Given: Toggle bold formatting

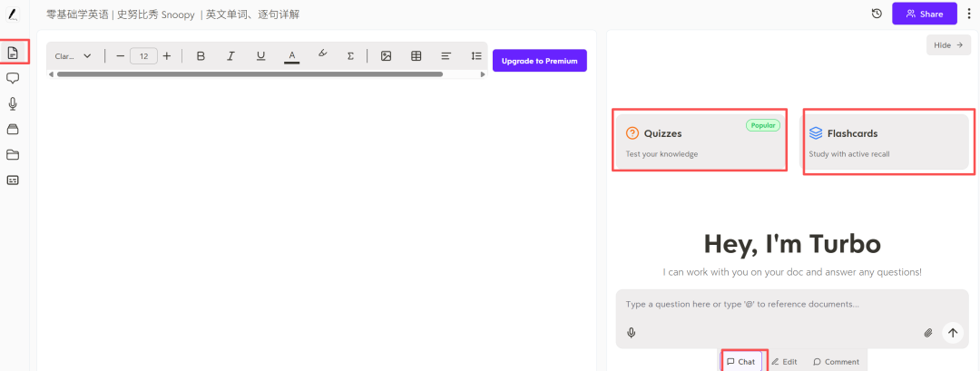Looking at the screenshot, I should [x=201, y=56].
